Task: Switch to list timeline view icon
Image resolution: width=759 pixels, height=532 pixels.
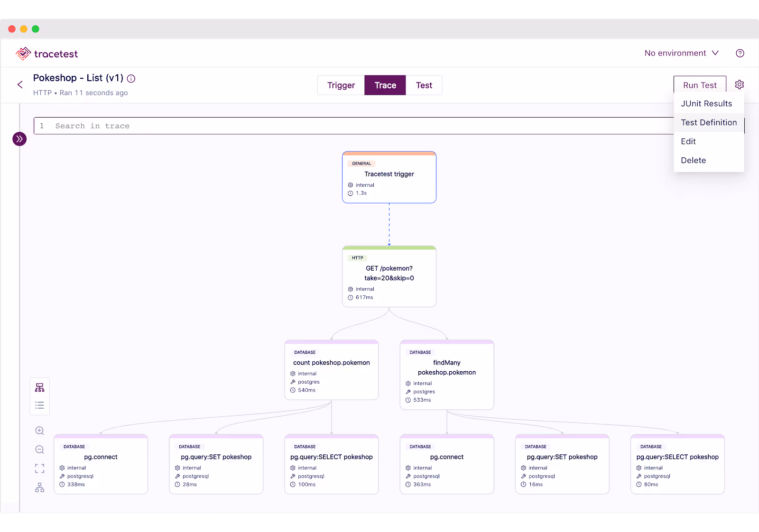Action: [x=40, y=405]
